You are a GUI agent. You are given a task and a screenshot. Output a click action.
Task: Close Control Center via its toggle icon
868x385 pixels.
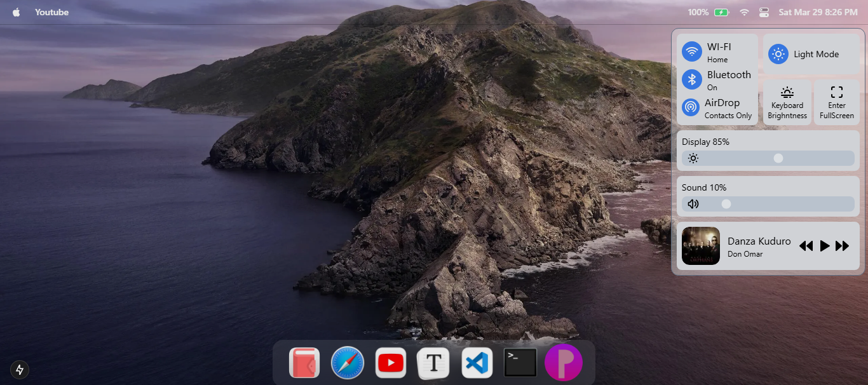coord(764,12)
